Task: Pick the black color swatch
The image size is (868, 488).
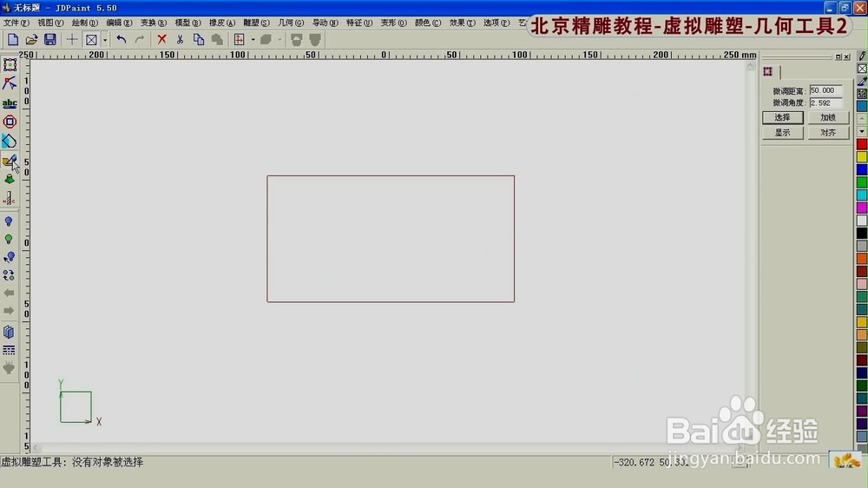Action: [862, 234]
